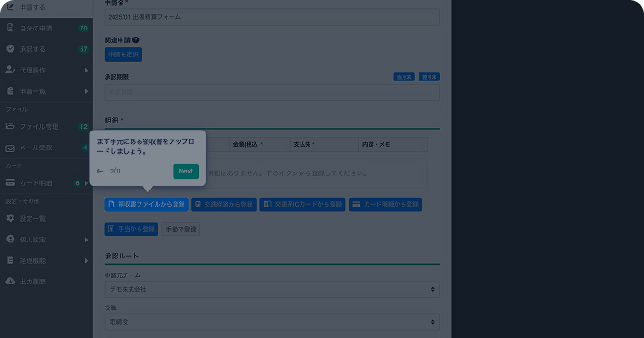Click the カード明細から登録 button label
This screenshot has width=644, height=338.
click(391, 204)
